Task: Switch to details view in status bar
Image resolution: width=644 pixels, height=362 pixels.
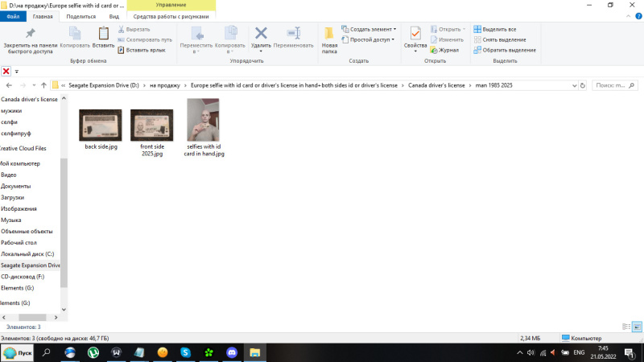Action: (x=626, y=327)
